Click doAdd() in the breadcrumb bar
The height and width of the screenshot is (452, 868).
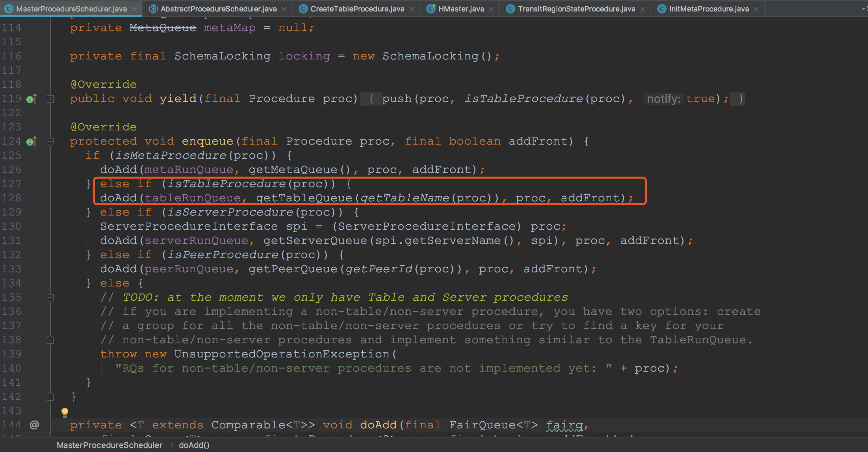194,445
